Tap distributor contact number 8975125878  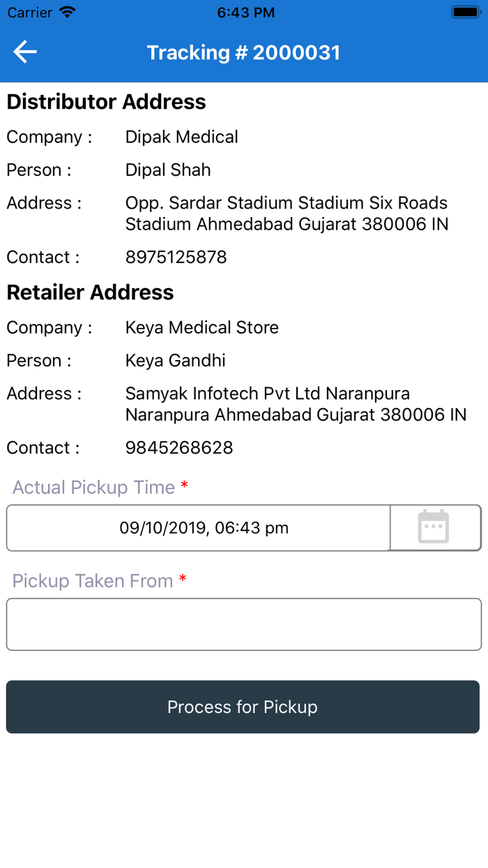176,257
